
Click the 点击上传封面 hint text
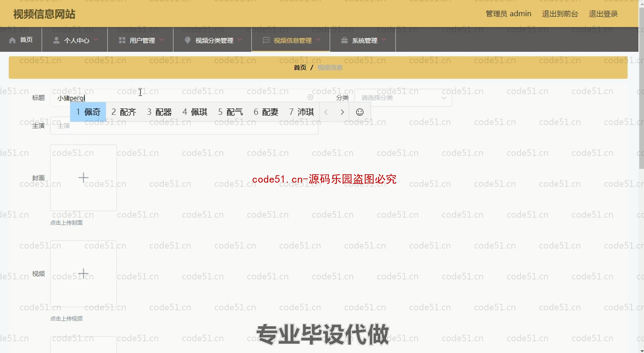tap(66, 223)
